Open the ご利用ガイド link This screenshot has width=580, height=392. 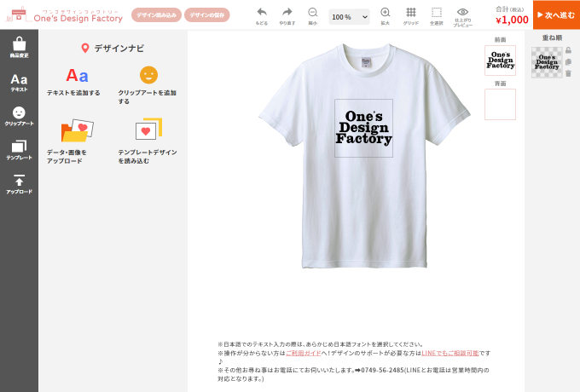pyautogui.click(x=302, y=353)
